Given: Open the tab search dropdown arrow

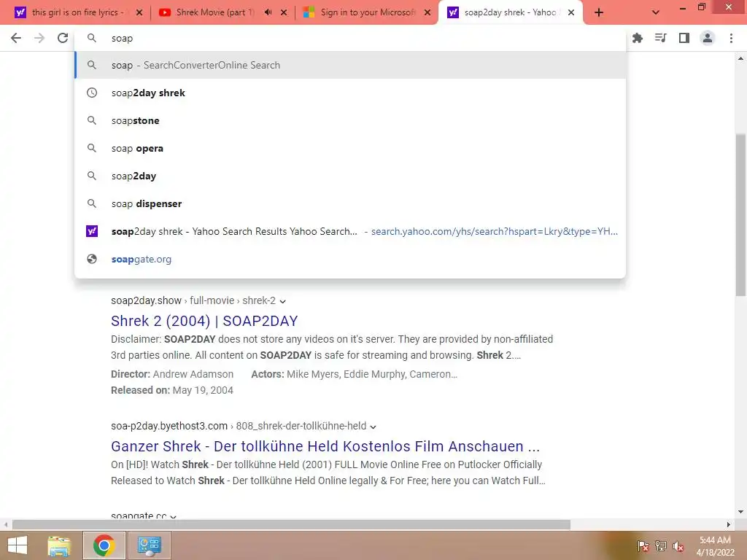Looking at the screenshot, I should (656, 12).
